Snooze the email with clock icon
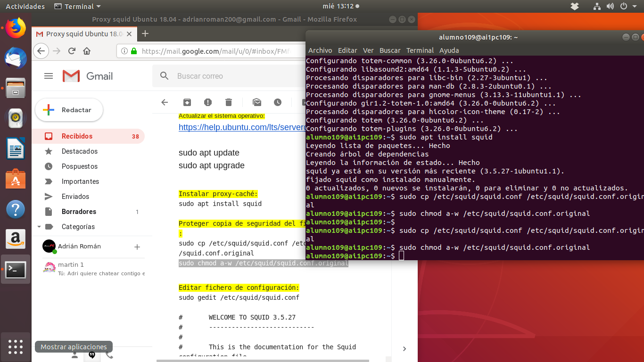 [278, 102]
